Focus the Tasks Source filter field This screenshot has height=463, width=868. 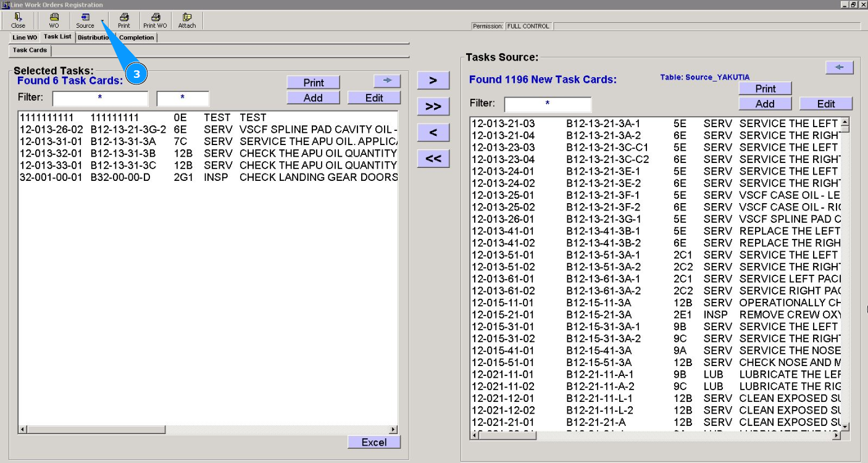pyautogui.click(x=548, y=104)
